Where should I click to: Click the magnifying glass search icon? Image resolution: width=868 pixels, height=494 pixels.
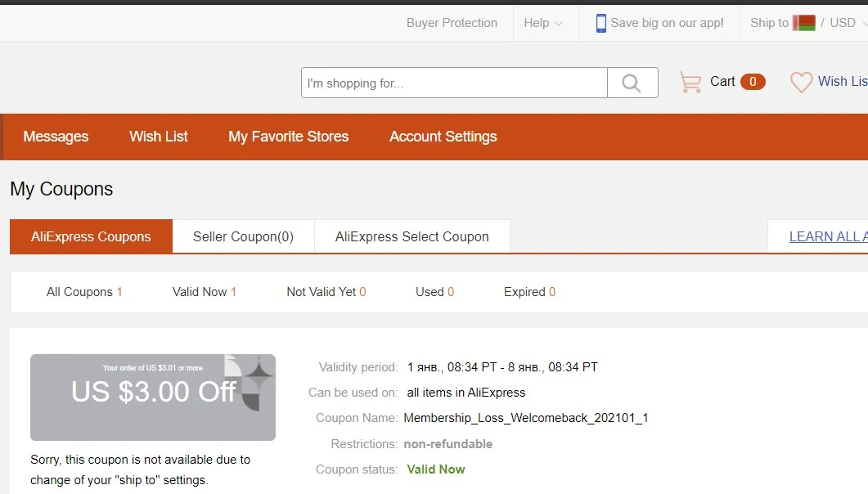pos(632,83)
